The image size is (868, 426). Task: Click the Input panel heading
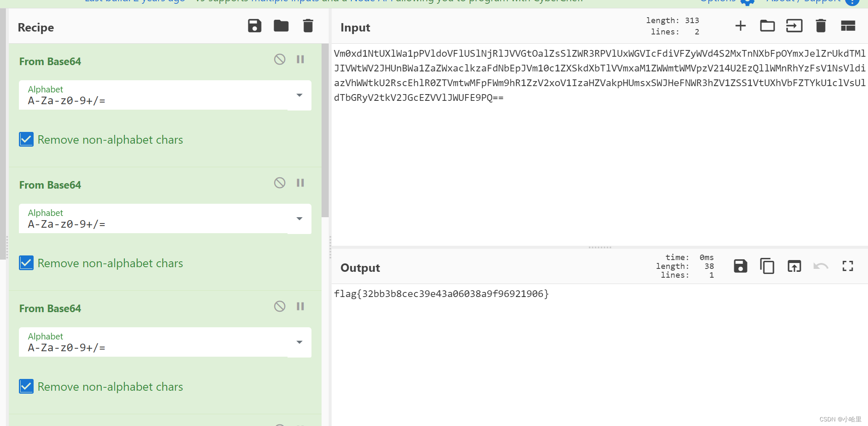click(355, 28)
